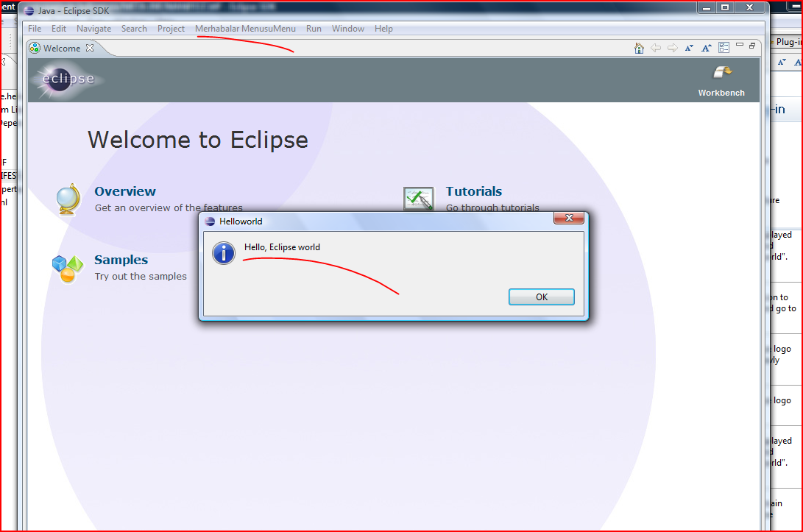Restore the Welcome view pane
Viewport: 803px width, 532px height.
[752, 46]
